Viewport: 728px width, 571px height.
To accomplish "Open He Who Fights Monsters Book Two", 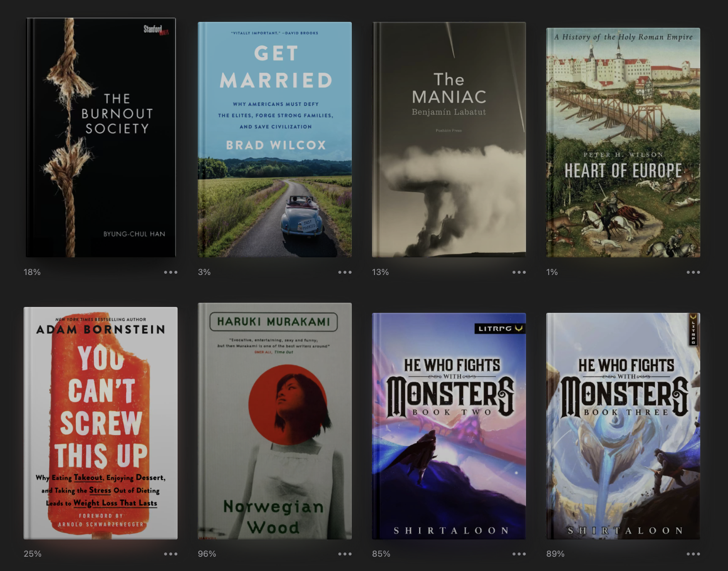I will 449,426.
